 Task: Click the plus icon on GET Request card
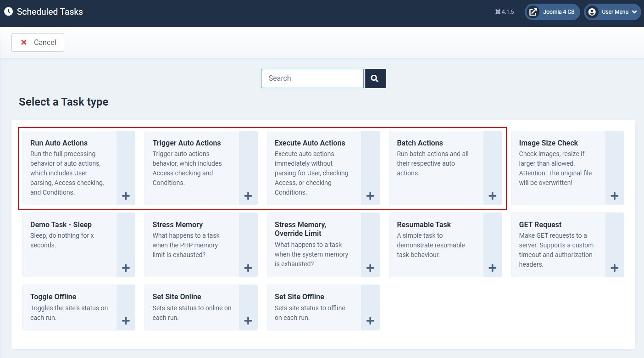[x=615, y=268]
